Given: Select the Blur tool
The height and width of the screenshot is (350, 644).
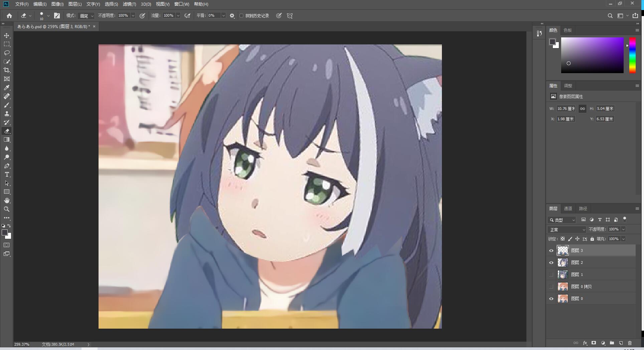Looking at the screenshot, I should [7, 148].
